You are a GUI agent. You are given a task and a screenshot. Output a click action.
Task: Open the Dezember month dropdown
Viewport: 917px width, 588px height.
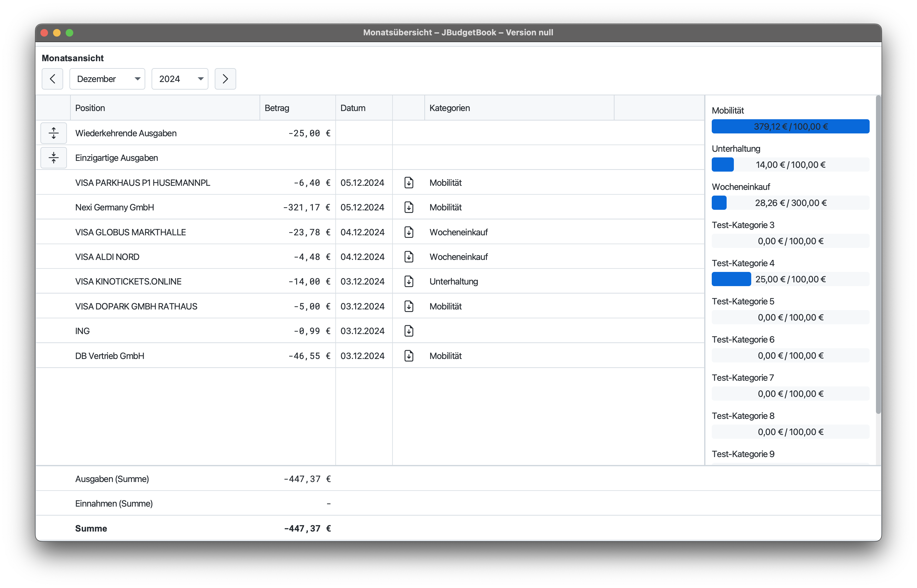tap(107, 79)
